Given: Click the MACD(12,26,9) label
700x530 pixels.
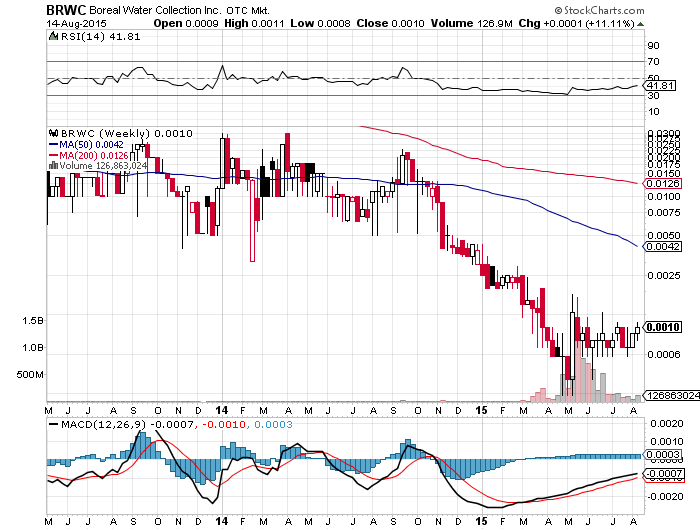Looking at the screenshot, I should 105,425.
